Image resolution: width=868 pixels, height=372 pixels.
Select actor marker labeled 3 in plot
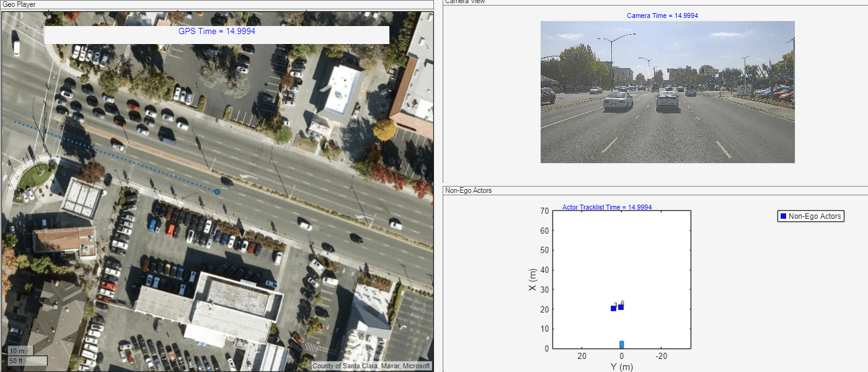613,308
